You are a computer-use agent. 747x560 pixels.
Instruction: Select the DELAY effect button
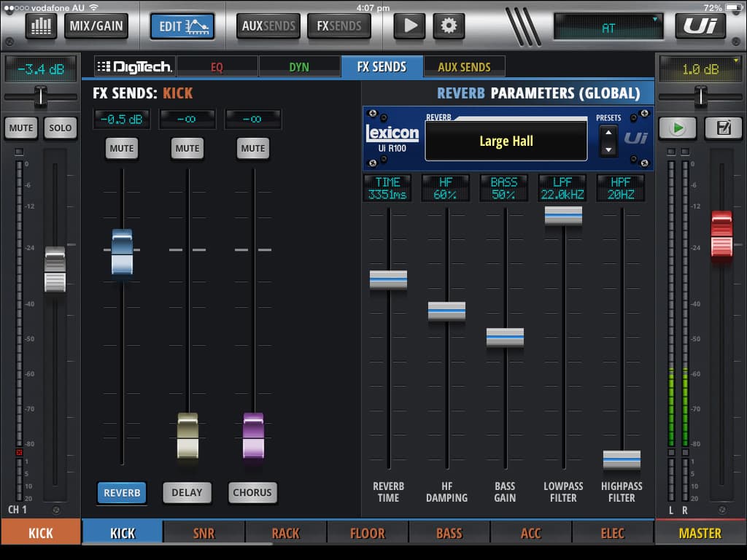pyautogui.click(x=187, y=492)
